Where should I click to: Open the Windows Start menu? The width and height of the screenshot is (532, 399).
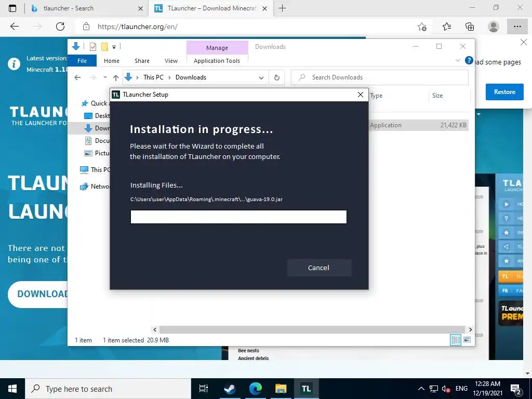point(12,389)
